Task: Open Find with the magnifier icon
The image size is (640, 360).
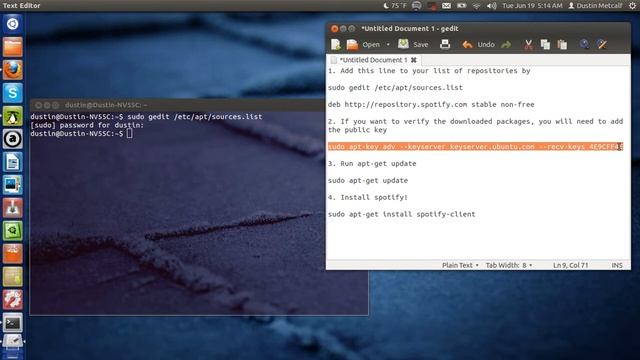Action: (x=584, y=44)
